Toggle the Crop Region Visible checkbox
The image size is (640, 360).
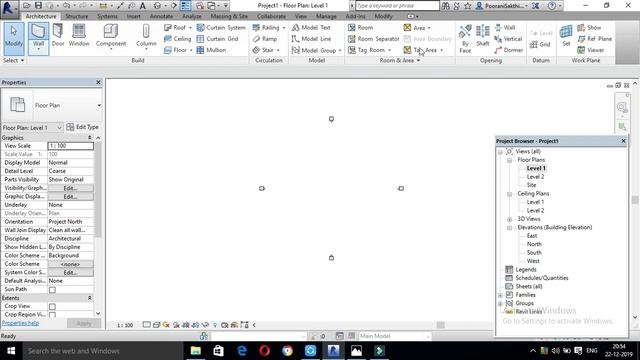click(52, 315)
